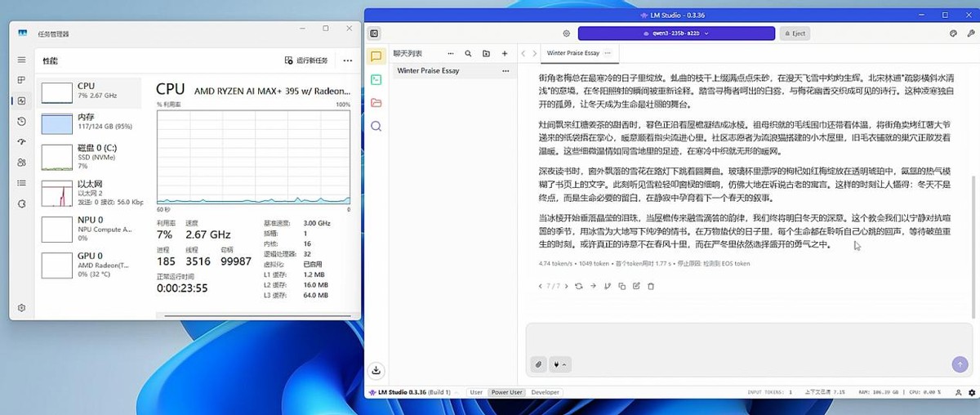
Task: Focus the chat message input box
Action: click(x=749, y=338)
